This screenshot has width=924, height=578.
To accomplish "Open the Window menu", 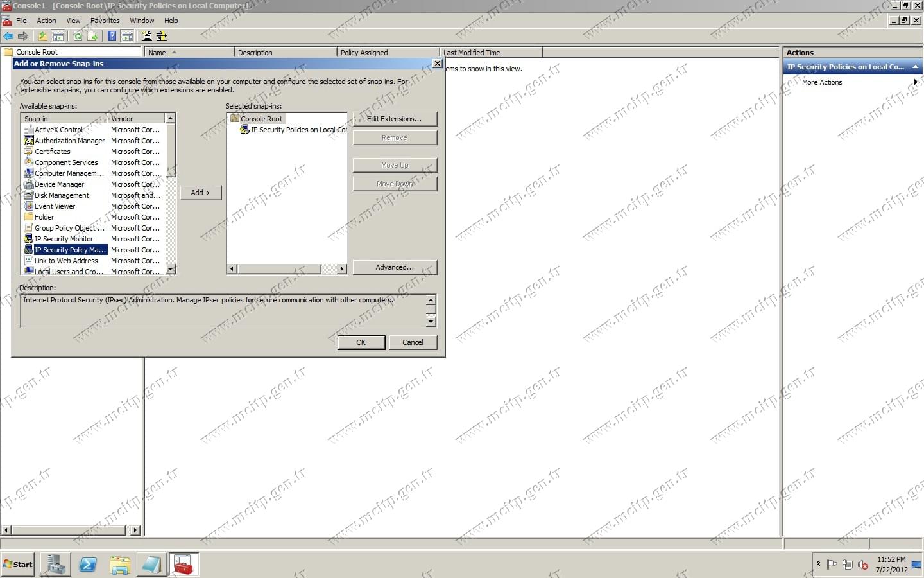I will pyautogui.click(x=142, y=21).
